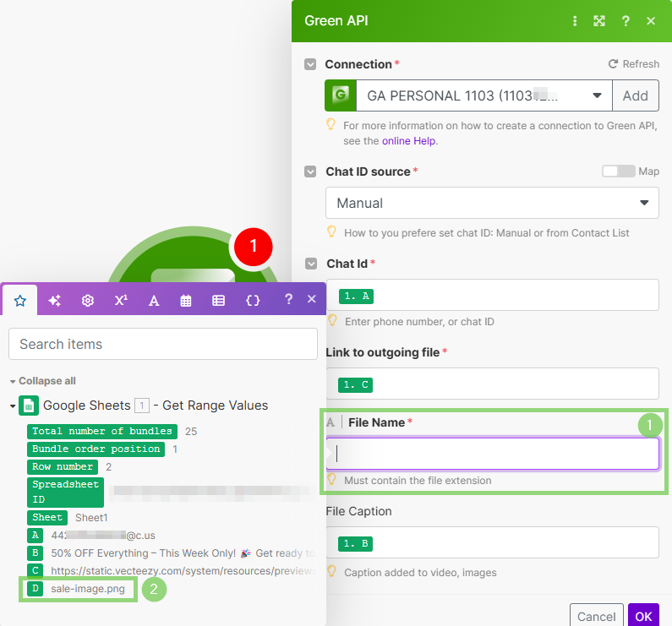The image size is (672, 626).
Task: Open the three-dot module options menu
Action: coord(576,21)
